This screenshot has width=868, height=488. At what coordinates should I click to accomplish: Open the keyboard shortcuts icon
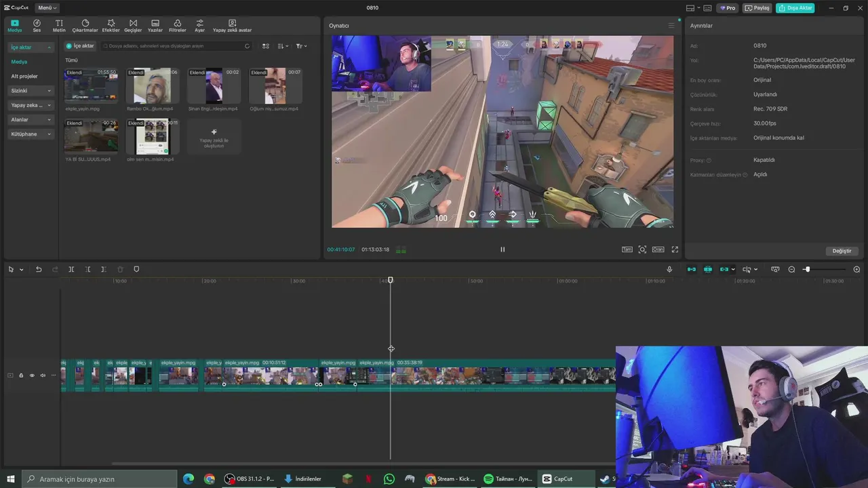(707, 8)
